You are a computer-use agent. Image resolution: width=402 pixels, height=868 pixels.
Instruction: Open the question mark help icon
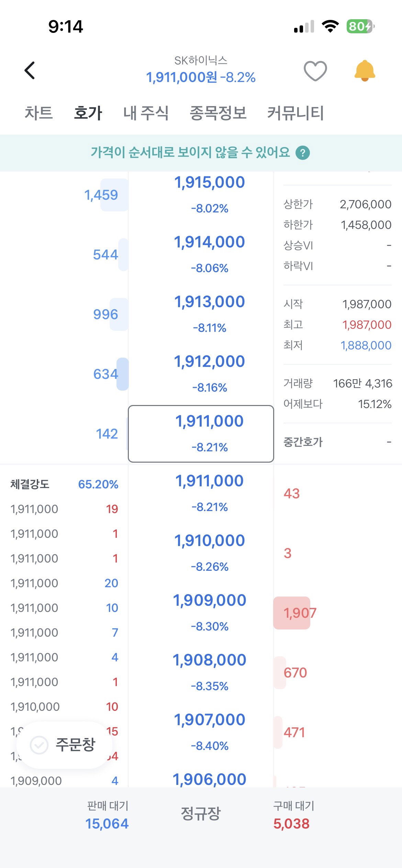click(x=303, y=153)
